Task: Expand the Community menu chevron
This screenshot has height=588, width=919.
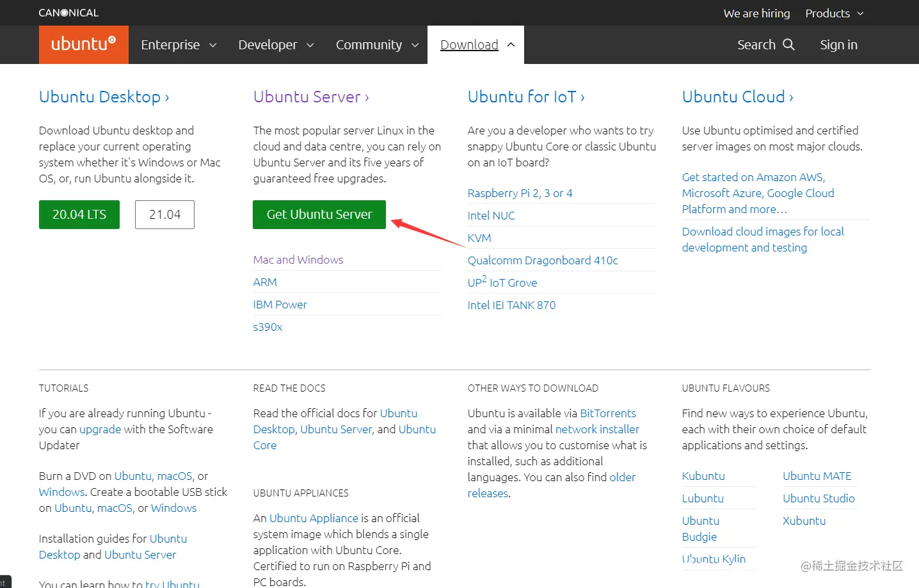Action: (415, 45)
